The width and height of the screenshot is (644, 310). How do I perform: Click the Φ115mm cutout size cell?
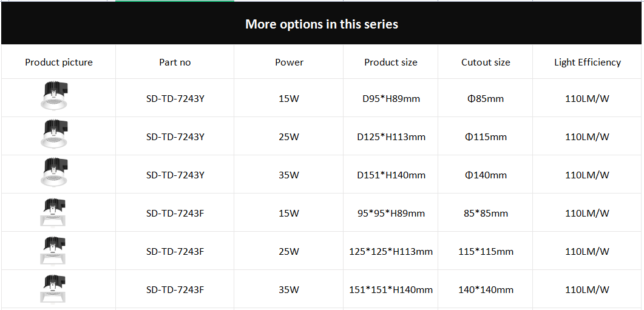point(486,136)
